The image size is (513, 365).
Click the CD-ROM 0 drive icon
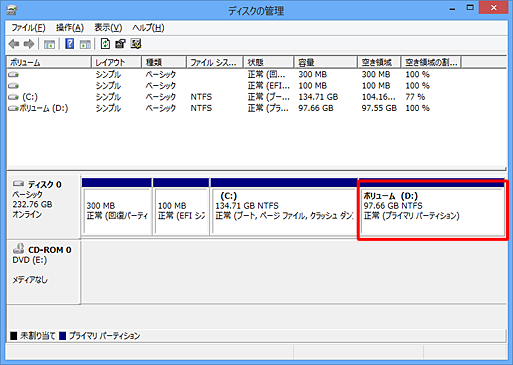(x=18, y=249)
